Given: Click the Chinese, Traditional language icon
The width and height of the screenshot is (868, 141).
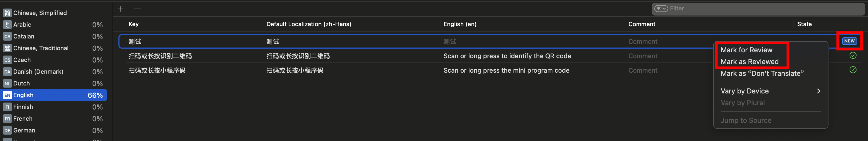Looking at the screenshot, I should [x=7, y=48].
